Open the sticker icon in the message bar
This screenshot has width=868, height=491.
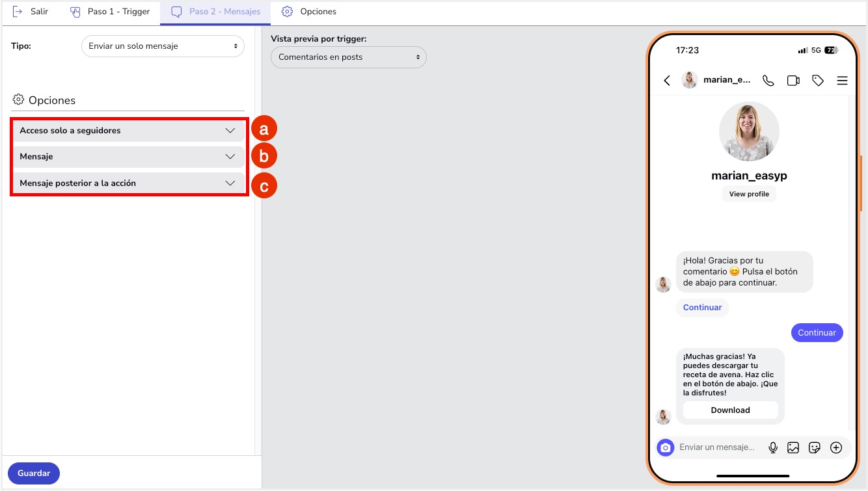click(815, 447)
